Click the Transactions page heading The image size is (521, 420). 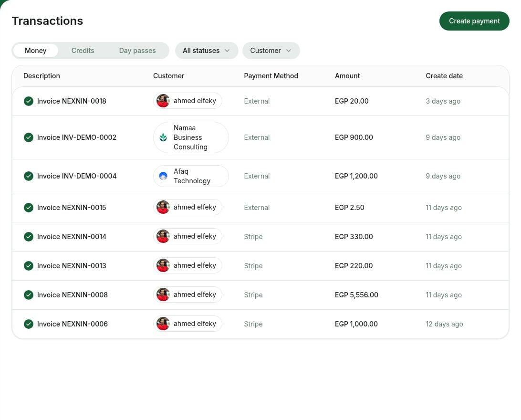[x=47, y=21]
